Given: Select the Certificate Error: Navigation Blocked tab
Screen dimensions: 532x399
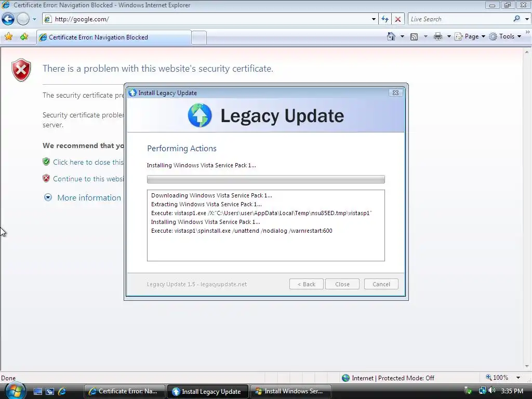Looking at the screenshot, I should pos(114,37).
